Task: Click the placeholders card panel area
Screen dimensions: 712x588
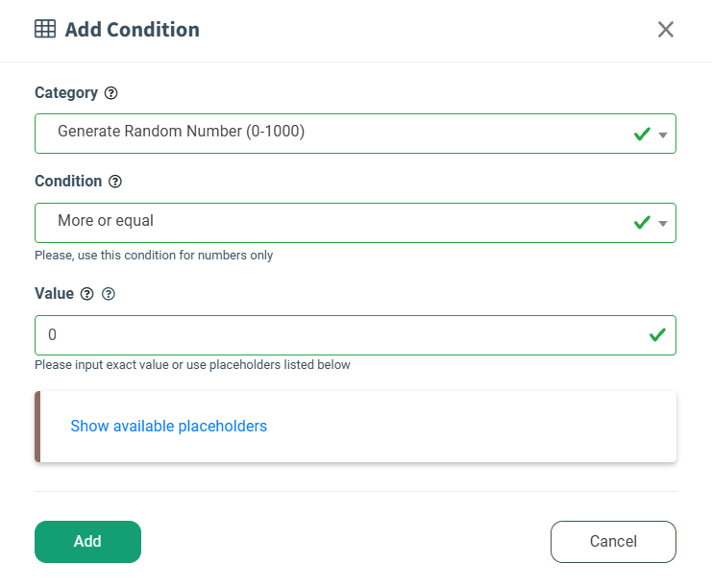Action: click(461, 426)
